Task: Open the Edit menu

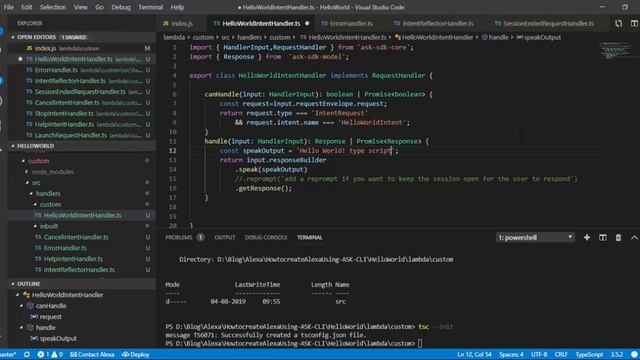Action: tap(27, 7)
